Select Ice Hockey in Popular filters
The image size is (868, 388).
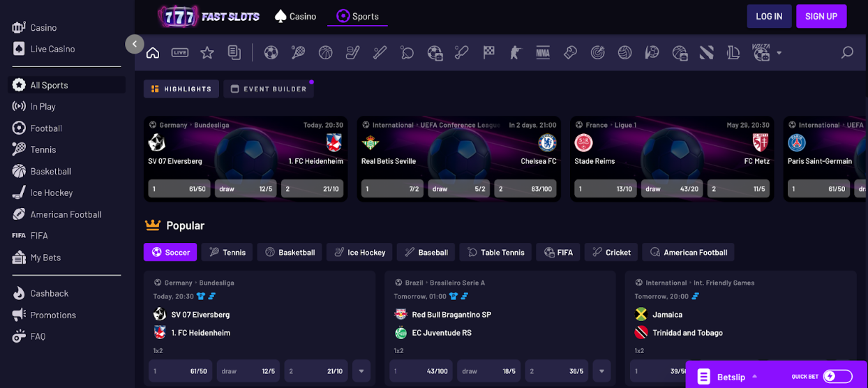pos(359,252)
